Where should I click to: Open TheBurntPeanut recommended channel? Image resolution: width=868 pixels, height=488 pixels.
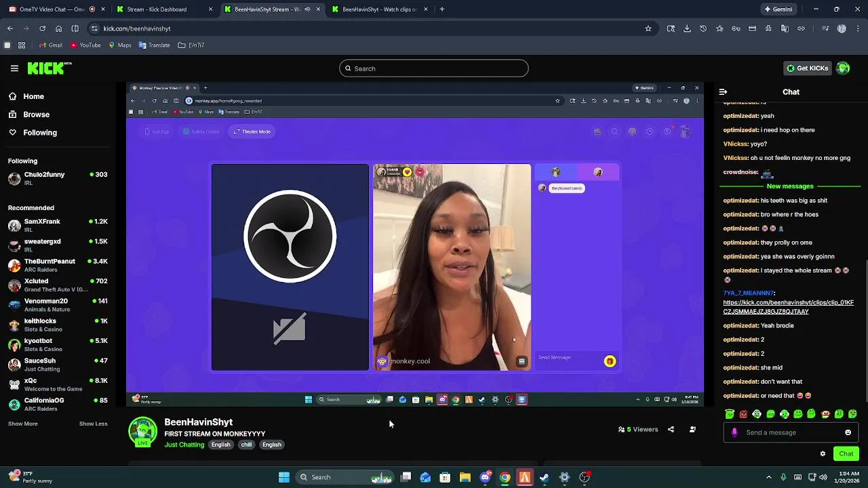coord(58,265)
